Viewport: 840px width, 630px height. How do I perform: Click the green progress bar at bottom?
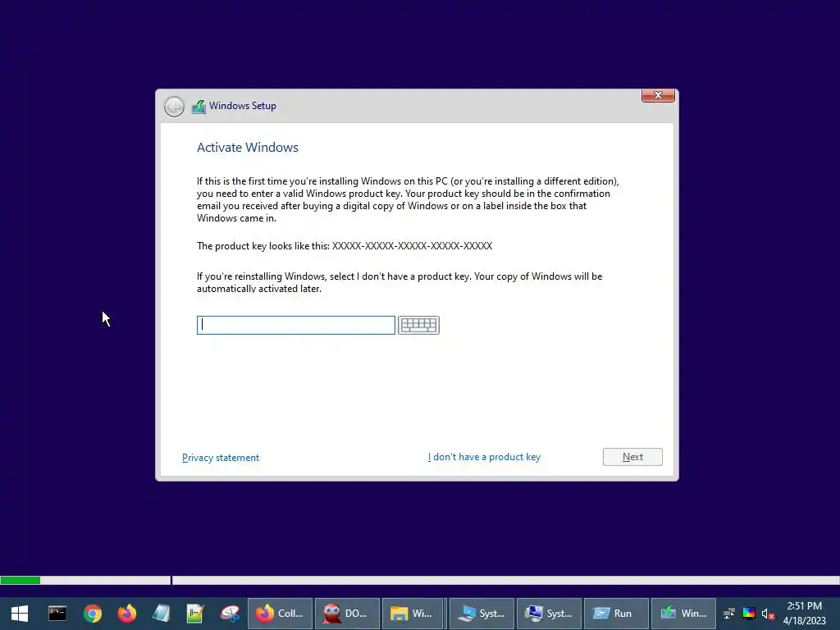[21, 580]
